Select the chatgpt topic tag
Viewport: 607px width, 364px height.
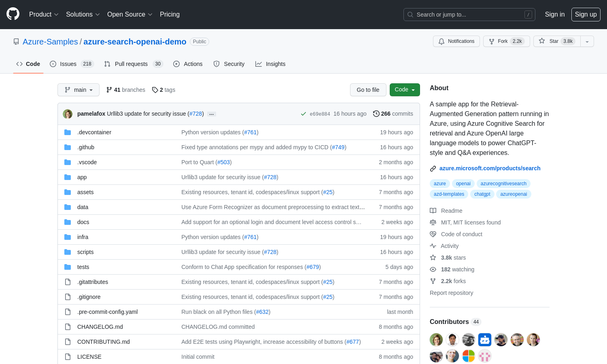[482, 194]
